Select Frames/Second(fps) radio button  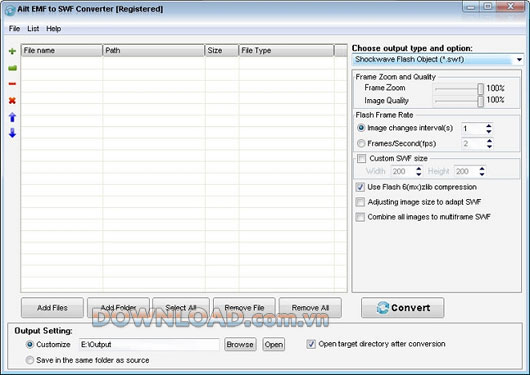(x=361, y=143)
